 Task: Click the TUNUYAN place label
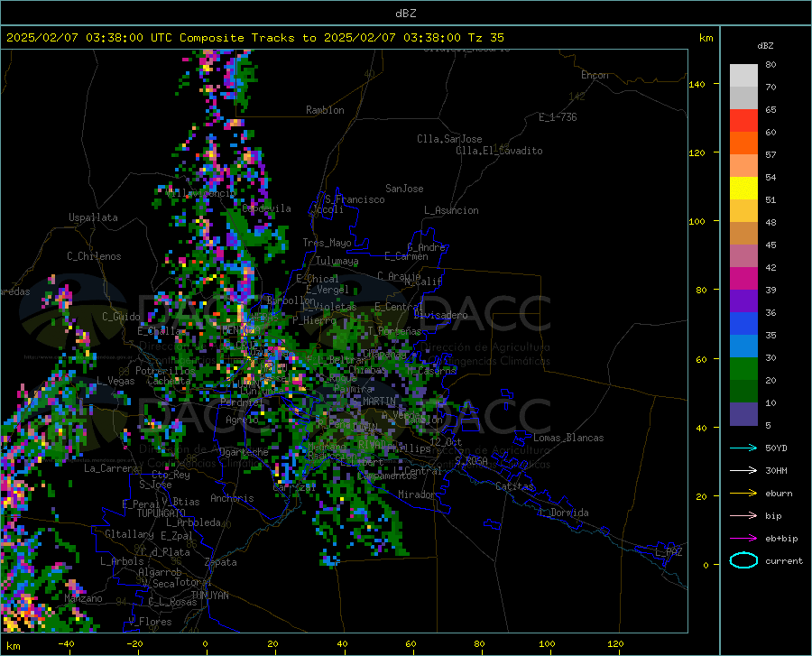(x=209, y=596)
